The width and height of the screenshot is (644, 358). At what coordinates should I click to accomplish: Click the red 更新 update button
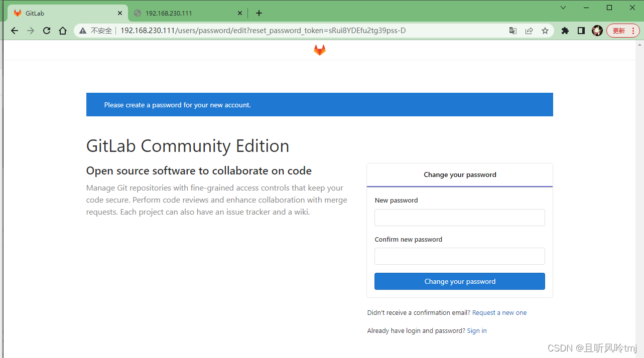coord(623,31)
